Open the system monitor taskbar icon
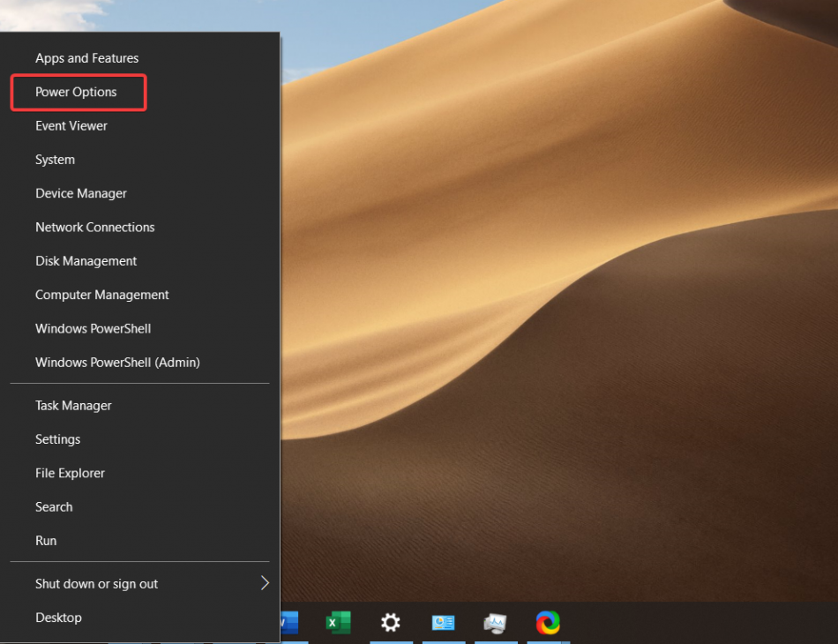This screenshot has width=838, height=644. tap(496, 623)
